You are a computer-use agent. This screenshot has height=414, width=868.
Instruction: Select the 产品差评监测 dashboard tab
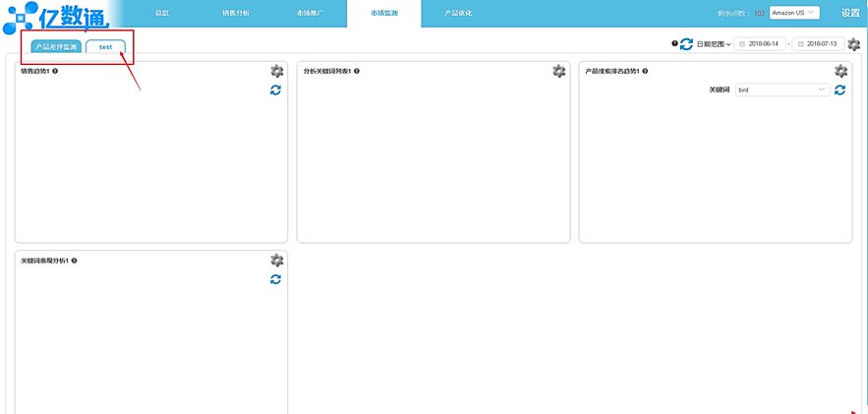[56, 47]
